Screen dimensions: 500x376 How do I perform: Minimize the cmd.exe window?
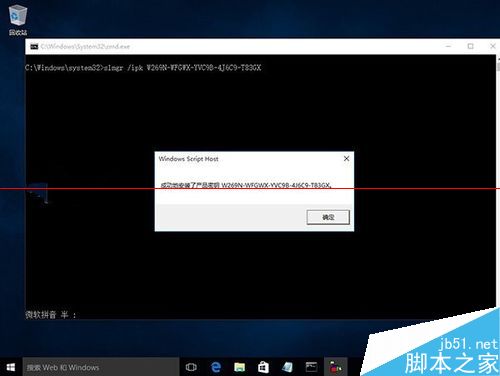[448, 46]
